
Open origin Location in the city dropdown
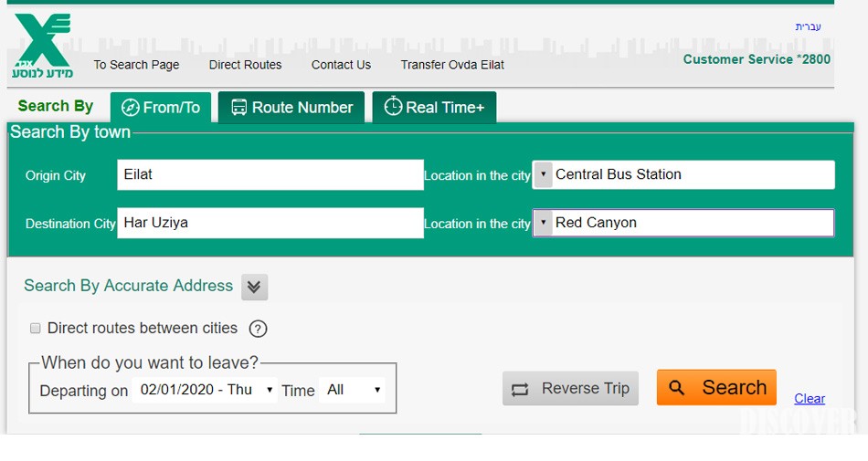coord(543,174)
